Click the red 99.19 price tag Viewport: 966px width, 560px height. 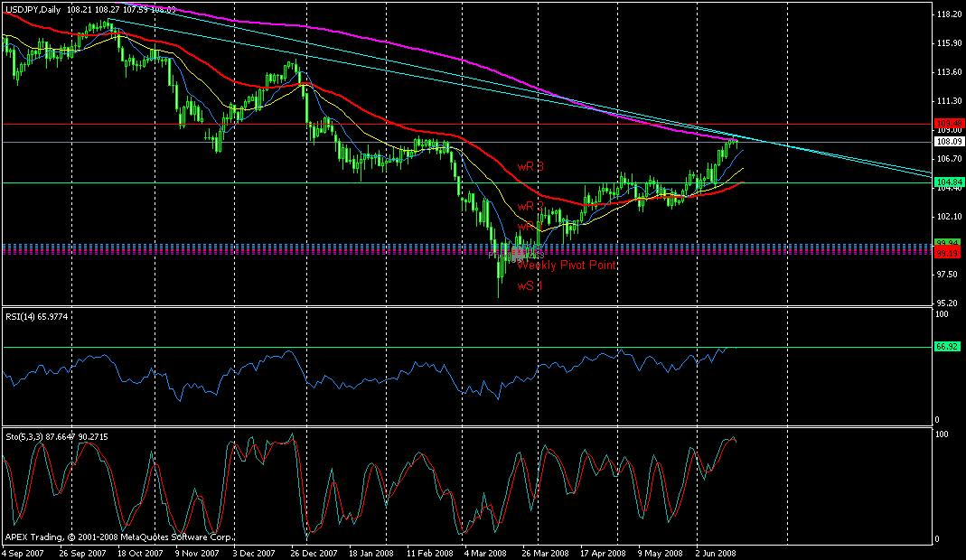coord(946,253)
